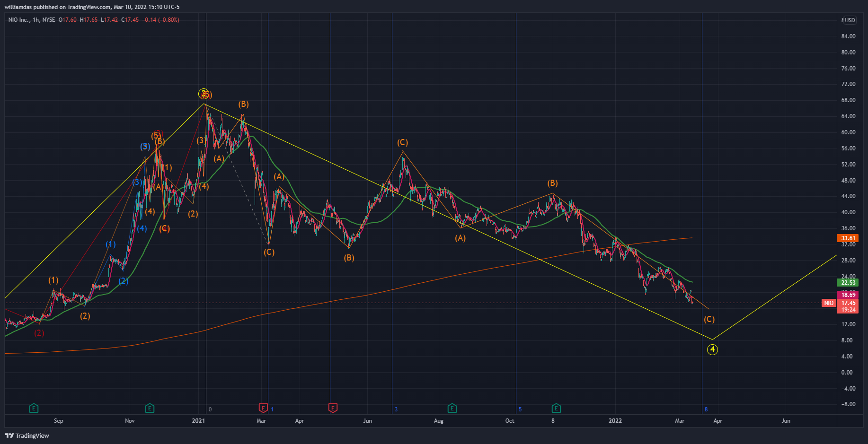Click the red earnings marker near Mar 2021

point(263,408)
